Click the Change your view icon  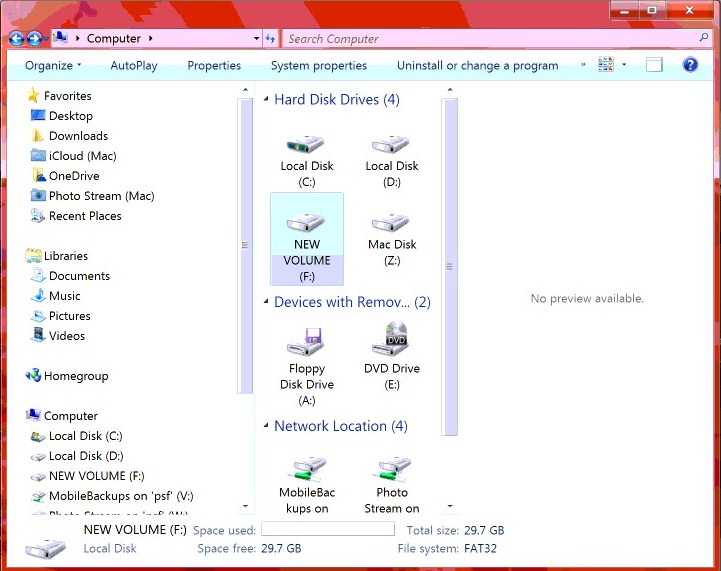coord(606,65)
